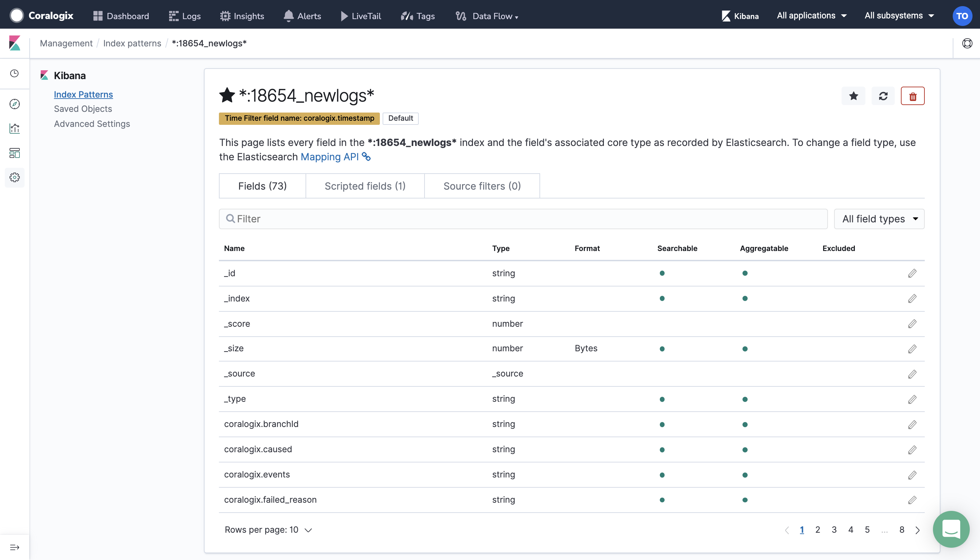
Task: Click the Bytes format cell of _size
Action: point(586,348)
